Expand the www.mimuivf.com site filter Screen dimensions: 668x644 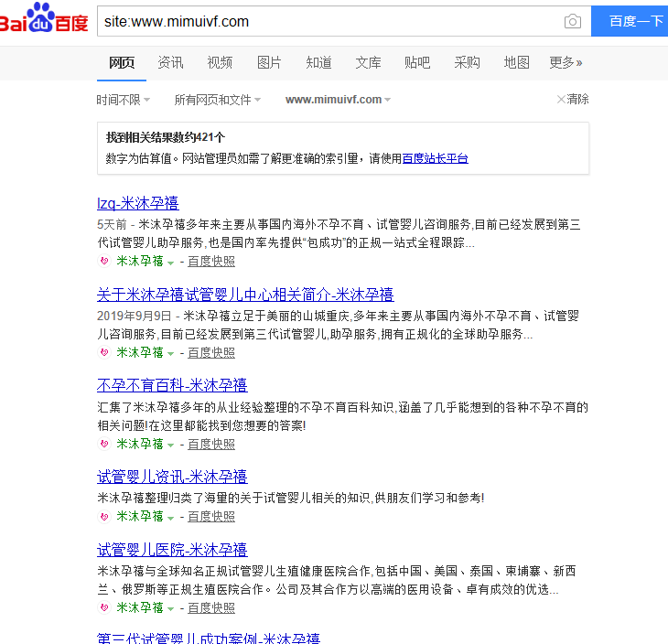[338, 100]
